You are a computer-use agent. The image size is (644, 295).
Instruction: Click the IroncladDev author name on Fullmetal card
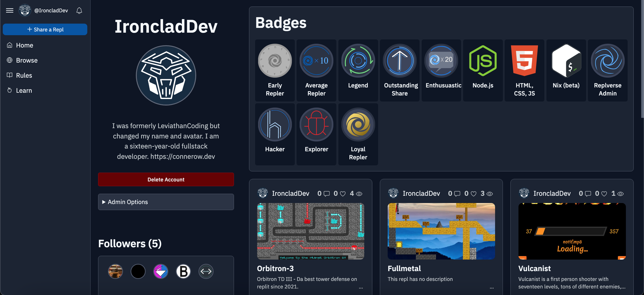click(x=421, y=193)
